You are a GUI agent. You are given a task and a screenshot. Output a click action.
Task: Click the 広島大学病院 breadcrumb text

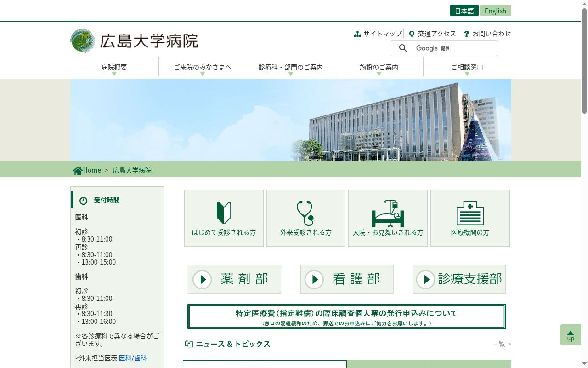click(132, 170)
